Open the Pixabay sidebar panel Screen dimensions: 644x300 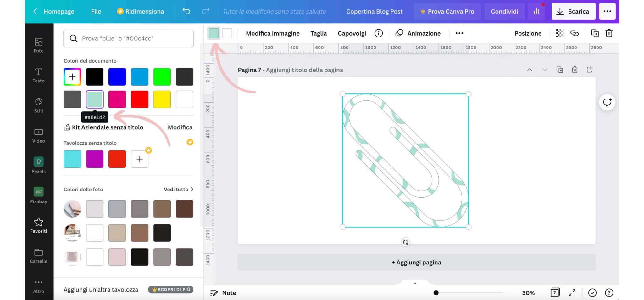(38, 195)
